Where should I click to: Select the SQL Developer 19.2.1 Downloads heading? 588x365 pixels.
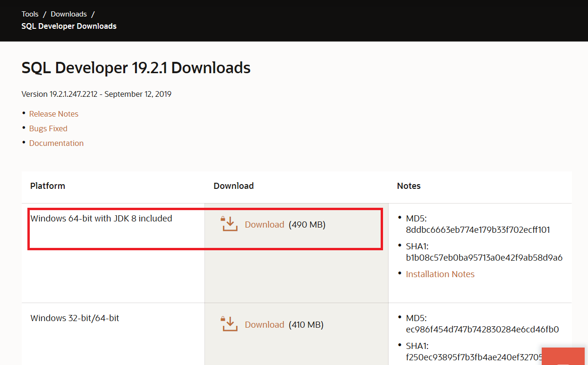pos(136,68)
